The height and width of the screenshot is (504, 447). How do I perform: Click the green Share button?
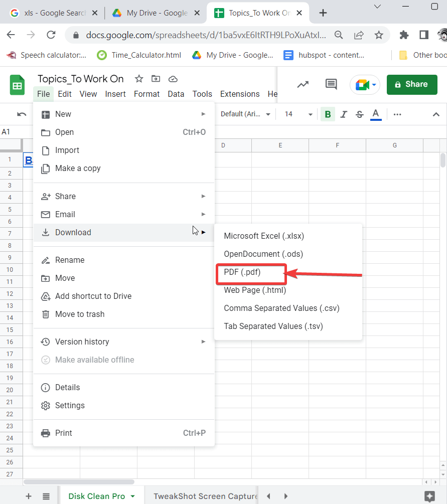pyautogui.click(x=412, y=85)
